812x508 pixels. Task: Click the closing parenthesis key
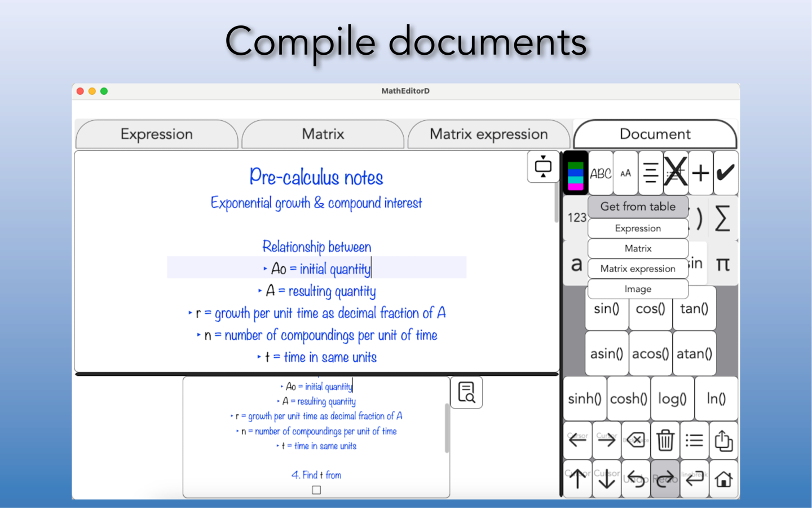point(698,218)
